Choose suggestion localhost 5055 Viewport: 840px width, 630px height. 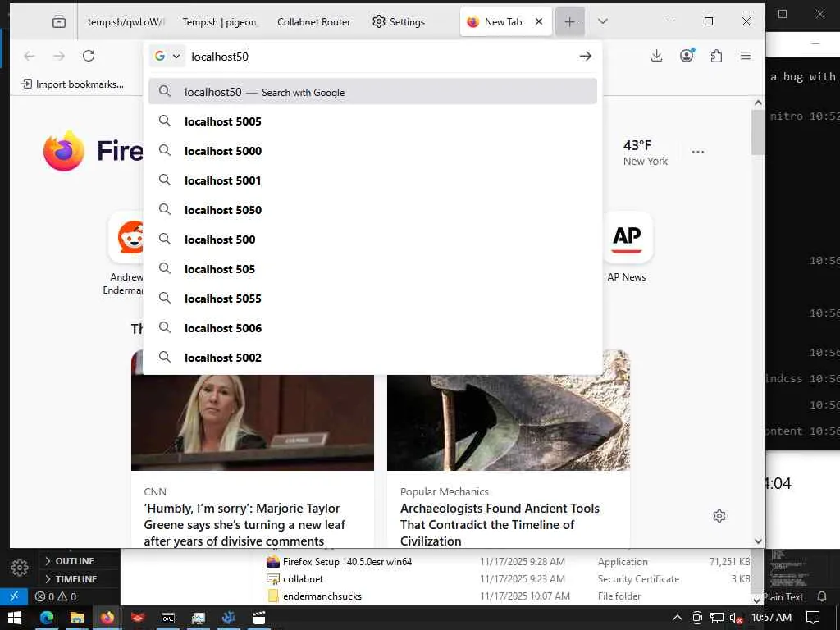click(373, 298)
